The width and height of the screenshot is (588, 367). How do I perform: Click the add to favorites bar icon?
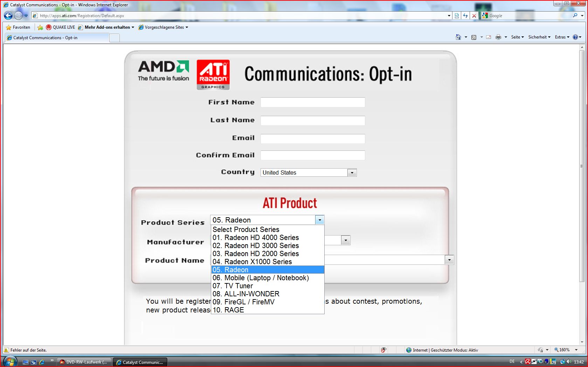pyautogui.click(x=40, y=27)
